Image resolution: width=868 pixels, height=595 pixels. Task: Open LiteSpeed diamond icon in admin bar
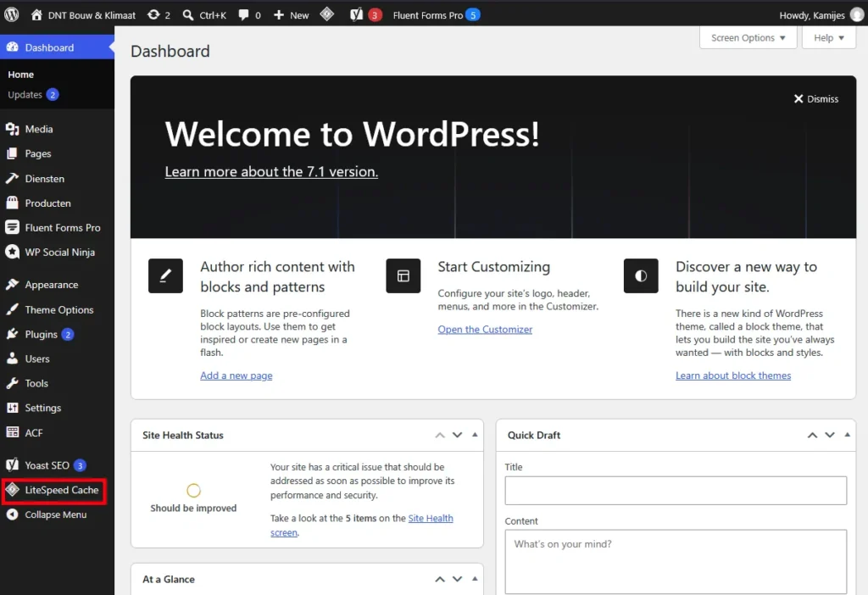(327, 14)
